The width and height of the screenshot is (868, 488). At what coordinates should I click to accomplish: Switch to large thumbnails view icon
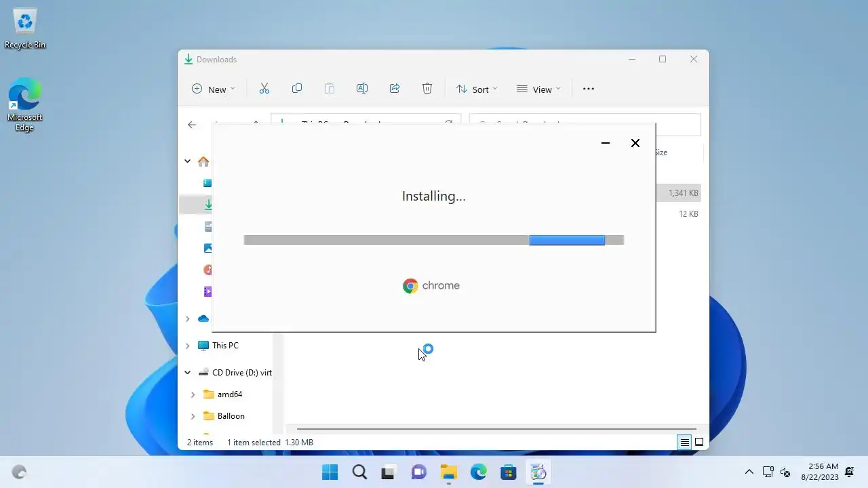coord(699,443)
